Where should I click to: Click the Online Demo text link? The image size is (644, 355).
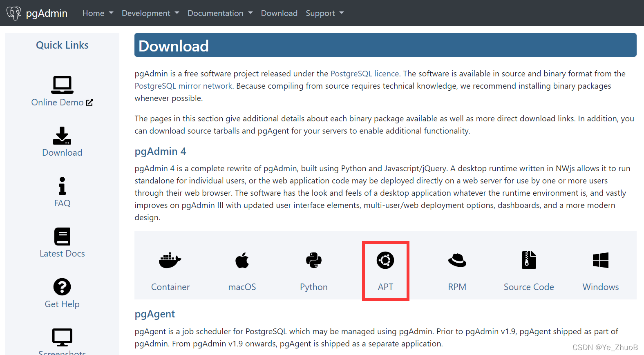(x=57, y=103)
